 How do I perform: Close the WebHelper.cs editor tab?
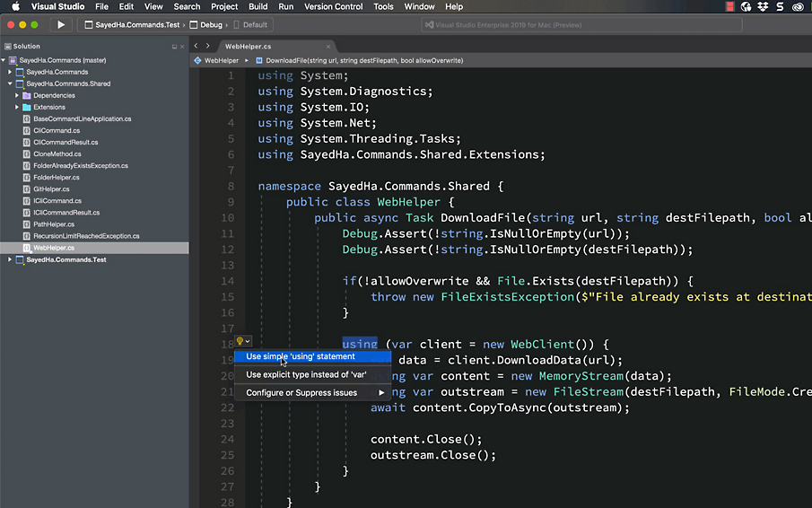[327, 46]
